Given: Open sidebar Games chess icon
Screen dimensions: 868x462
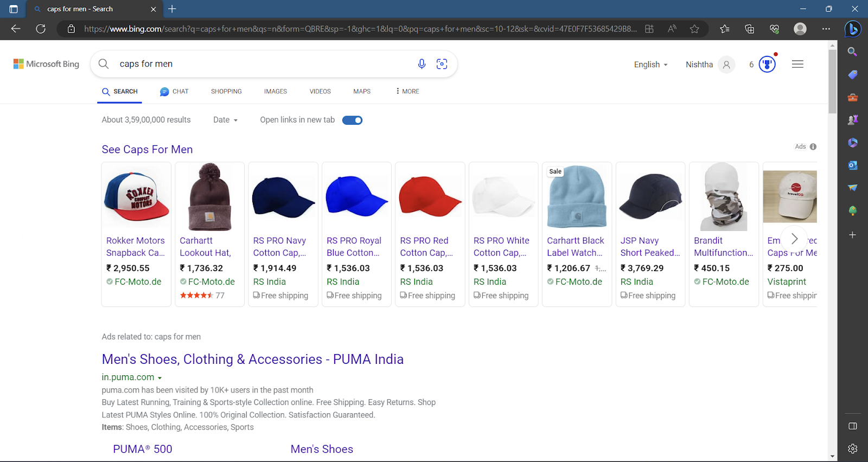Looking at the screenshot, I should (853, 120).
